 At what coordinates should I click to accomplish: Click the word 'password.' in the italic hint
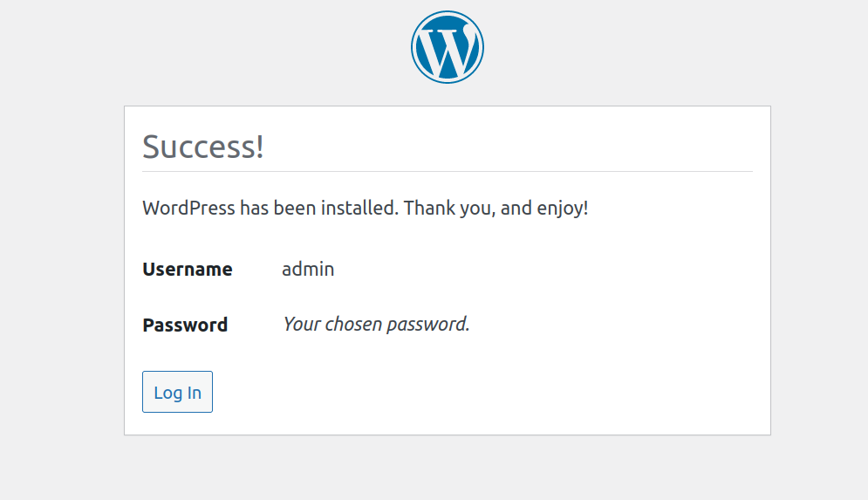point(428,325)
